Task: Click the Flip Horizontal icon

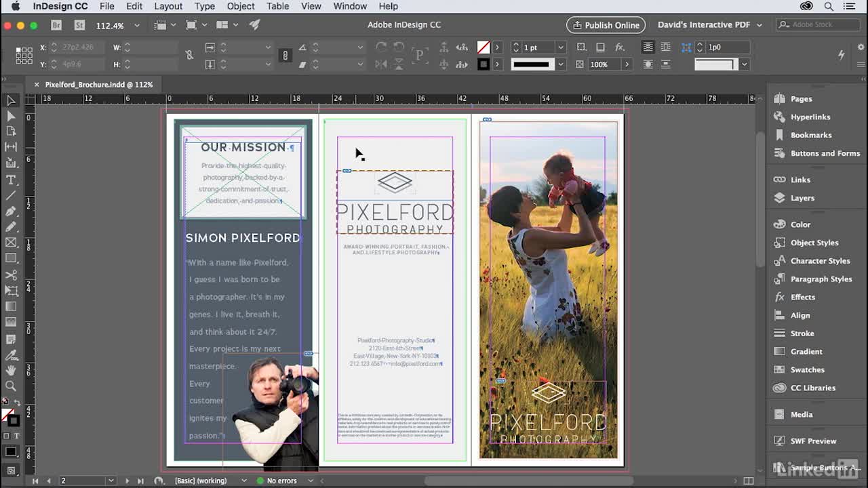Action: click(x=381, y=64)
